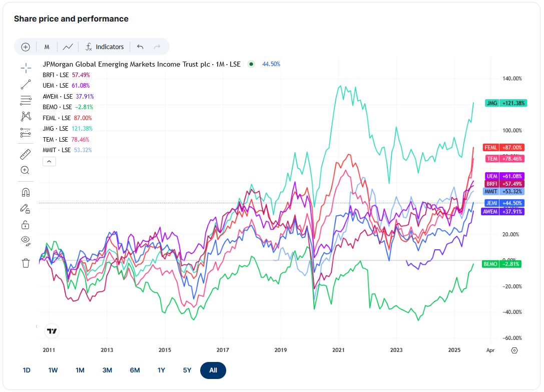Select the 3M time range
Screen dimensions: 544x392
coord(107,370)
